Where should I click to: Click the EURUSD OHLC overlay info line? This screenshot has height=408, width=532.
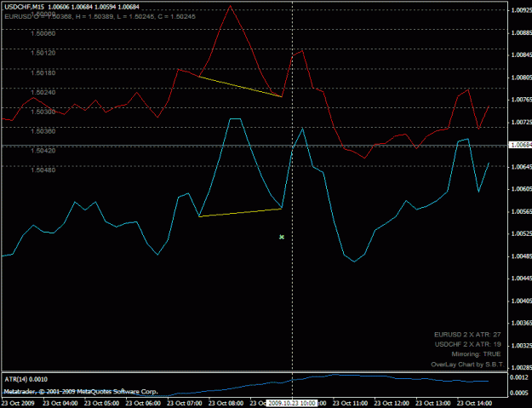(x=100, y=16)
